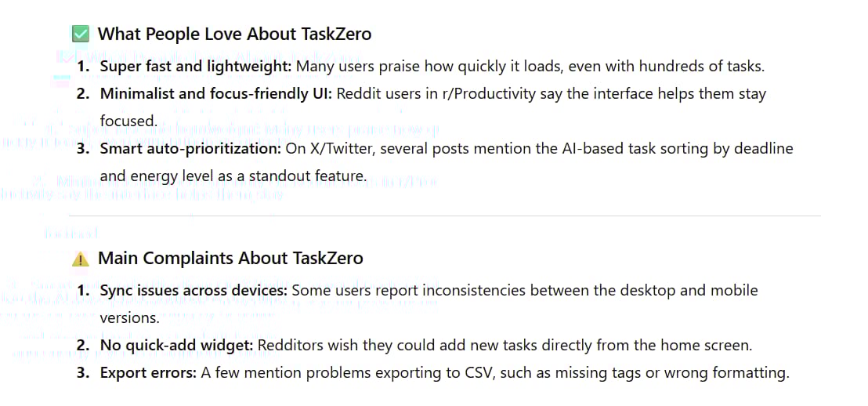Click the green checkmark emoji icon

(x=80, y=34)
